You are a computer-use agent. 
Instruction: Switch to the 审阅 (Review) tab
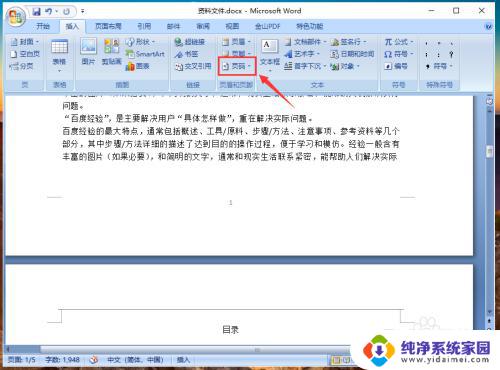[x=203, y=26]
